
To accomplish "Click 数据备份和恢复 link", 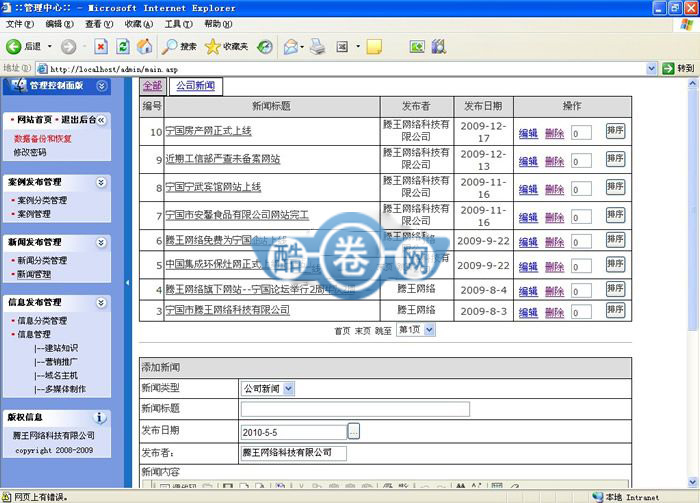I will (42, 139).
